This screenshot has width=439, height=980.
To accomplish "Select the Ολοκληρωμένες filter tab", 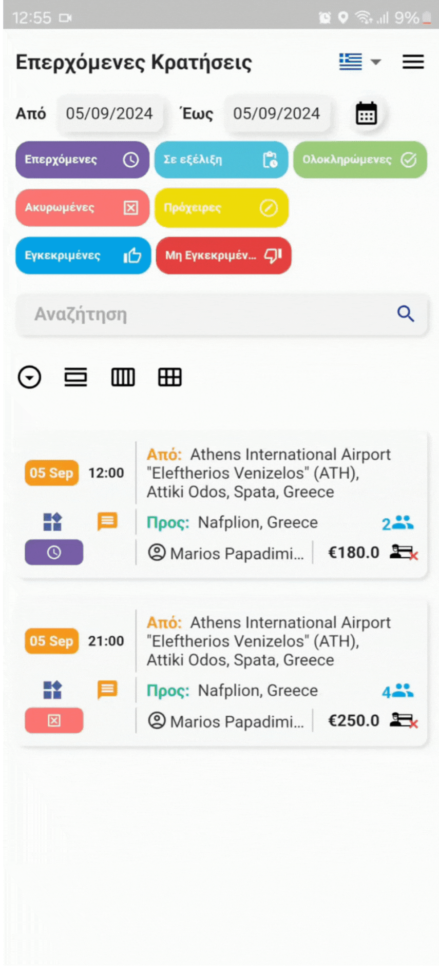I will [x=360, y=160].
